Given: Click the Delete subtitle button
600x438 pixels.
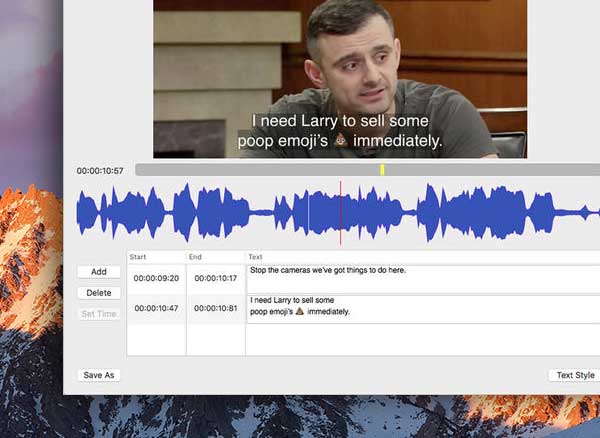Looking at the screenshot, I should coord(99,293).
